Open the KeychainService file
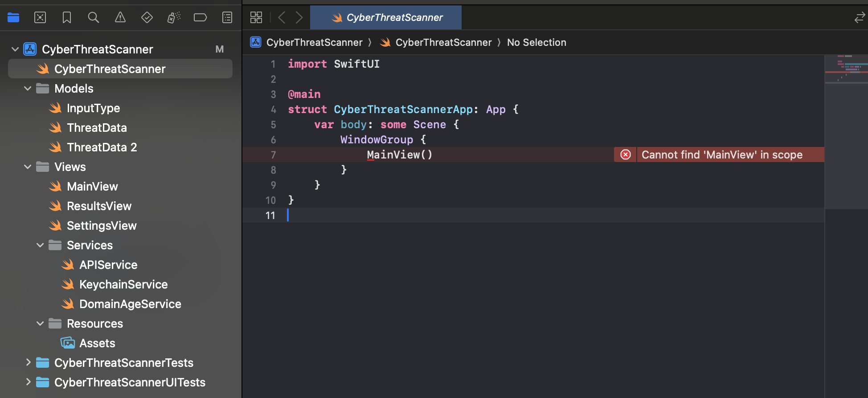 123,284
